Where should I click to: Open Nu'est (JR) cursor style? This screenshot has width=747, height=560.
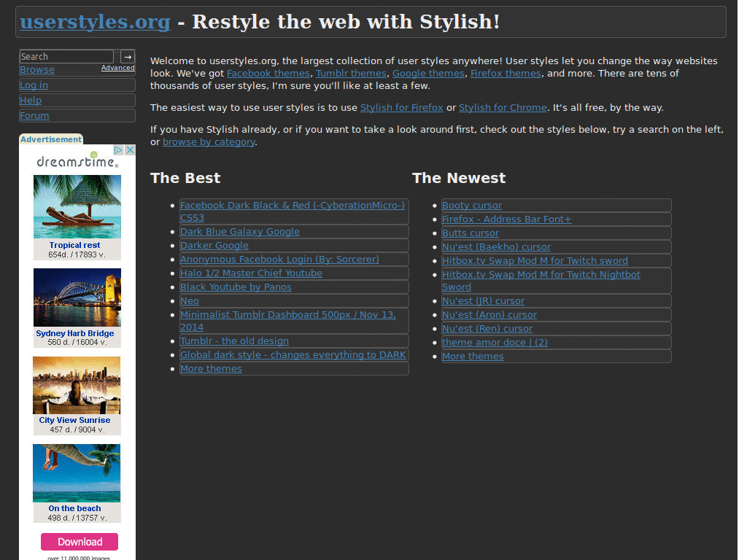(483, 300)
